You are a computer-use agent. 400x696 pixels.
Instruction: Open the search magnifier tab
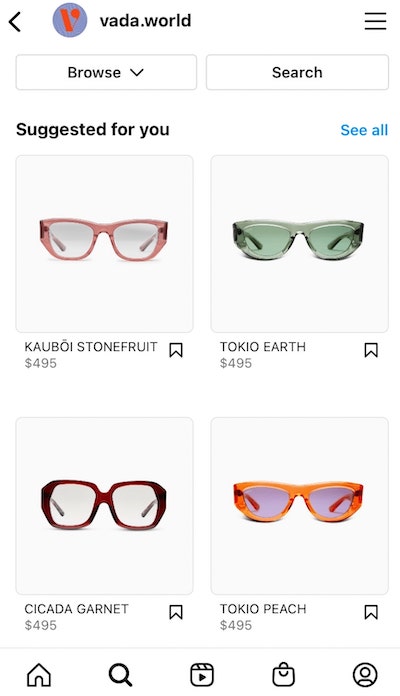click(120, 675)
